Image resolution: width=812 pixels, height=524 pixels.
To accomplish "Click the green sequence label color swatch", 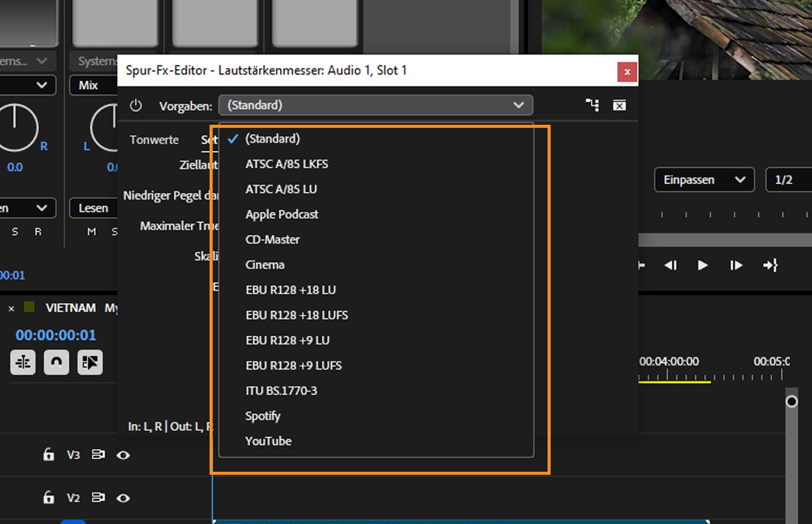I will click(x=29, y=307).
